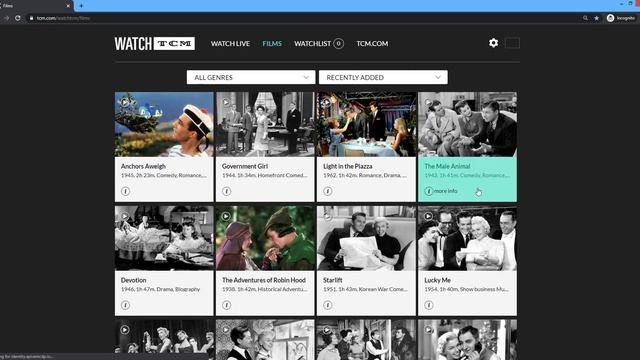Click the Anchors Aweigh thumbnail image
The image size is (640, 360).
click(164, 124)
